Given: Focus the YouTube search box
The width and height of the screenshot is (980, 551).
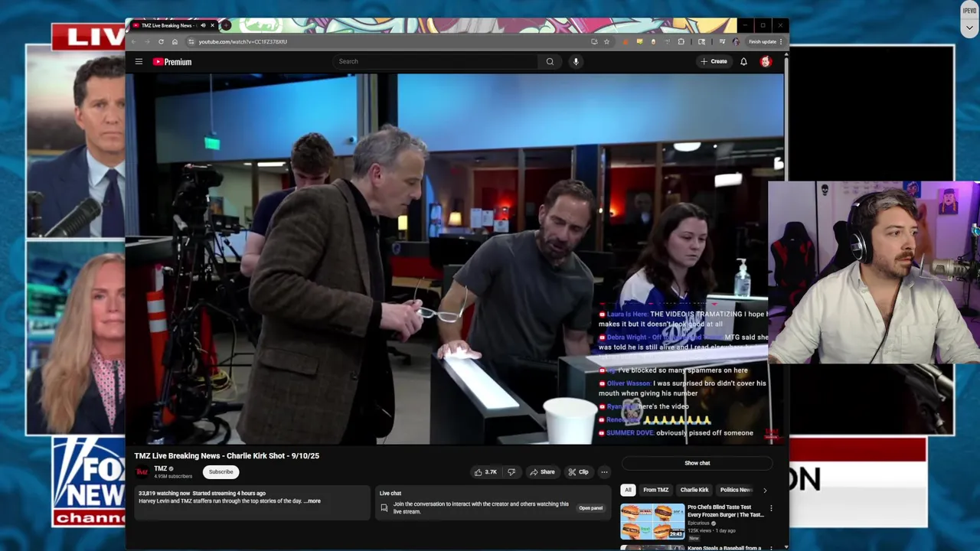Looking at the screenshot, I should pyautogui.click(x=436, y=61).
